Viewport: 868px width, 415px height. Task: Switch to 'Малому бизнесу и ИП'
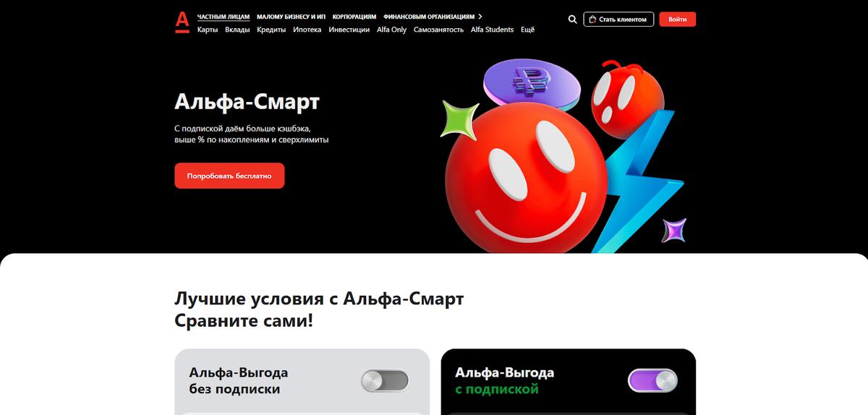tap(291, 16)
